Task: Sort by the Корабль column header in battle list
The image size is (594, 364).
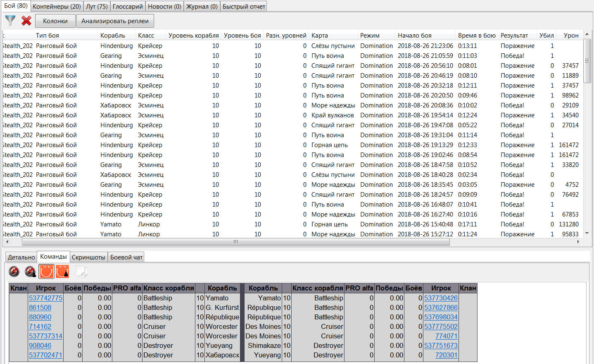Action: 117,36
